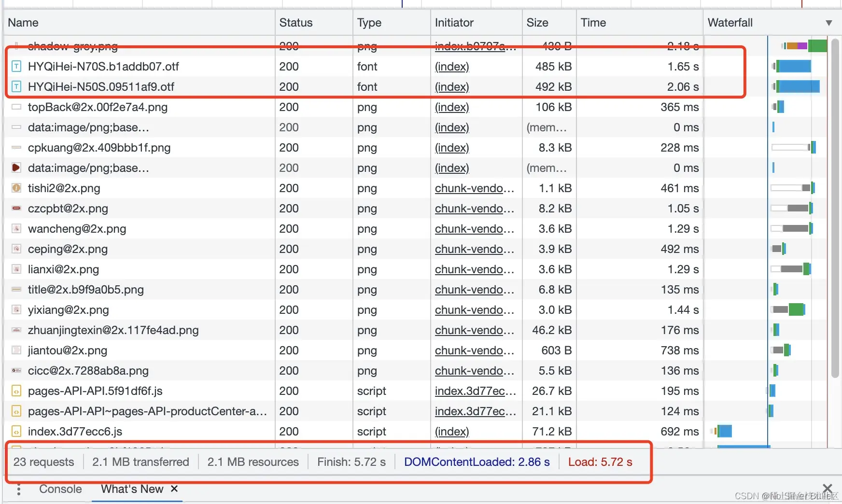This screenshot has height=504, width=842.
Task: Click the script icon for index.3d77ecc6.js
Action: [x=16, y=432]
